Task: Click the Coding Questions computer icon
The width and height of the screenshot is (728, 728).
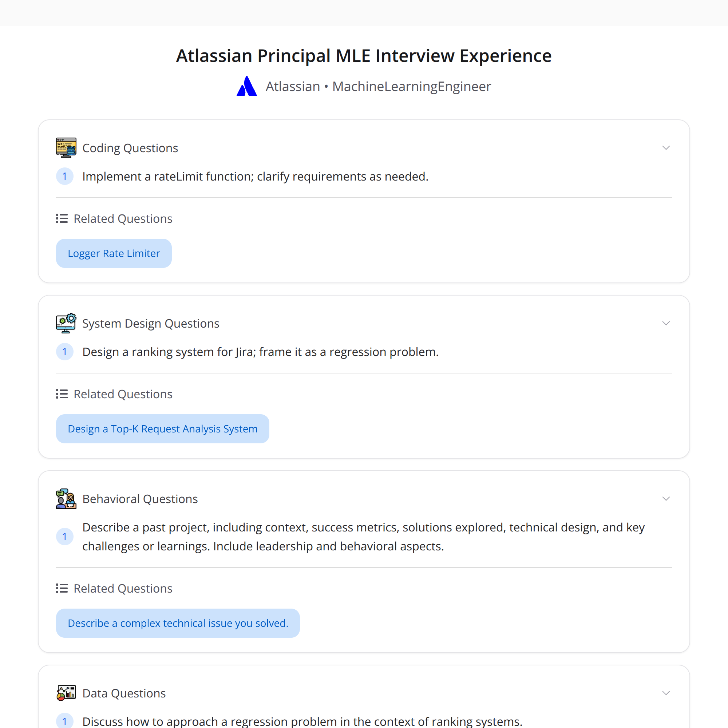Action: [x=66, y=147]
